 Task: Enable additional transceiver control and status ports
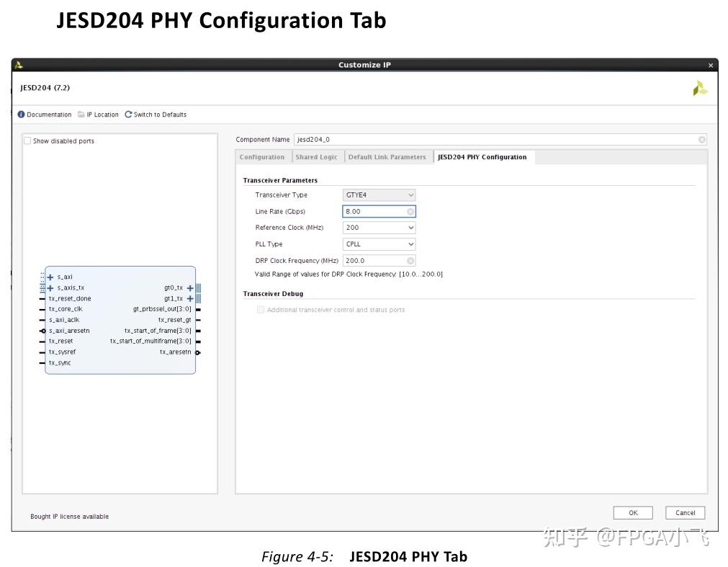pyautogui.click(x=260, y=310)
